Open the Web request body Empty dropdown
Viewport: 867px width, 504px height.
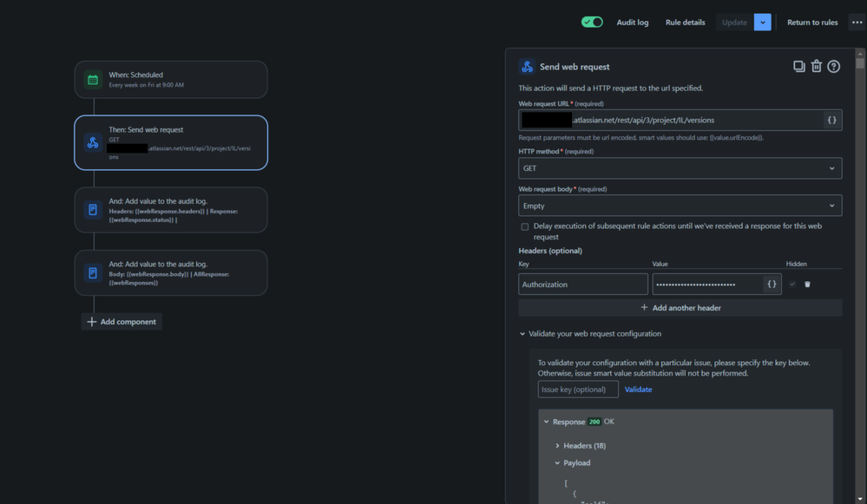point(680,206)
